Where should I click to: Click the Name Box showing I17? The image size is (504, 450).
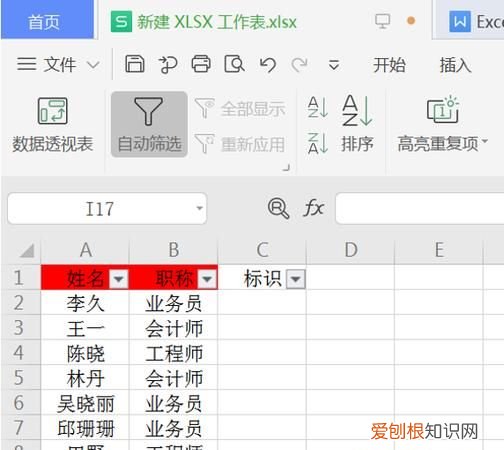coord(100,209)
